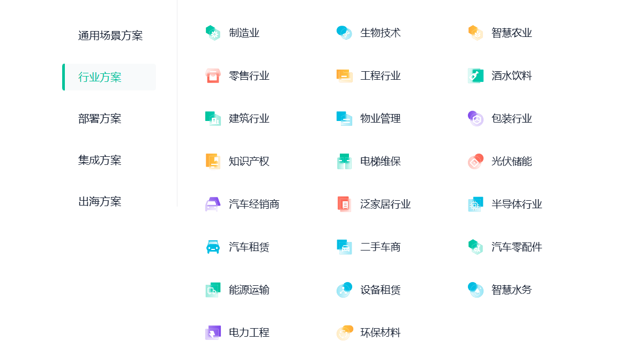Click the 汽车租赁 blue car icon
The width and height of the screenshot is (625, 364).
tap(213, 247)
